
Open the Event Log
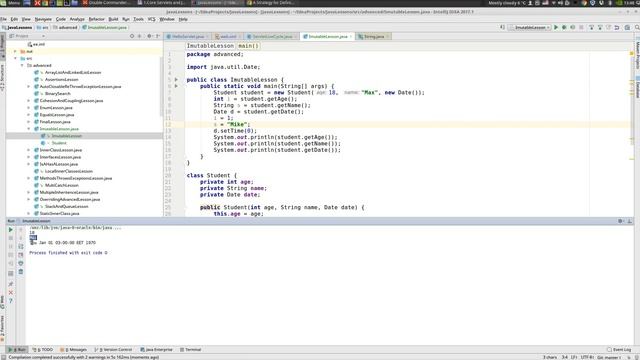(619, 350)
